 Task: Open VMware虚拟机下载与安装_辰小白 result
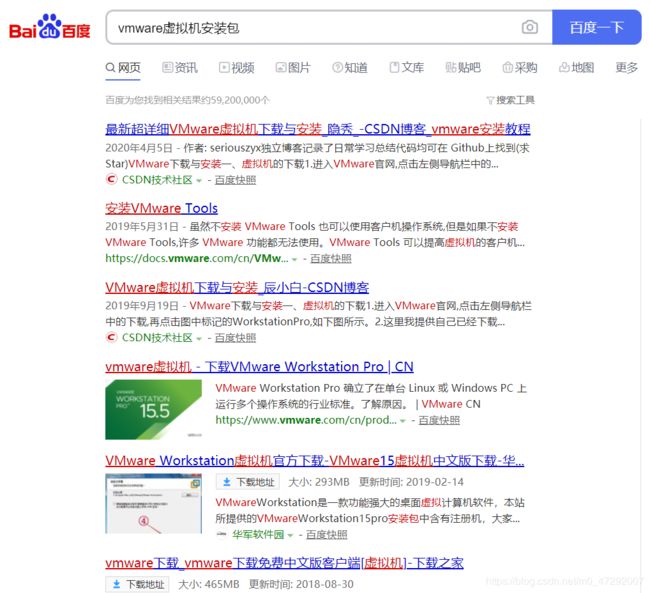click(237, 287)
